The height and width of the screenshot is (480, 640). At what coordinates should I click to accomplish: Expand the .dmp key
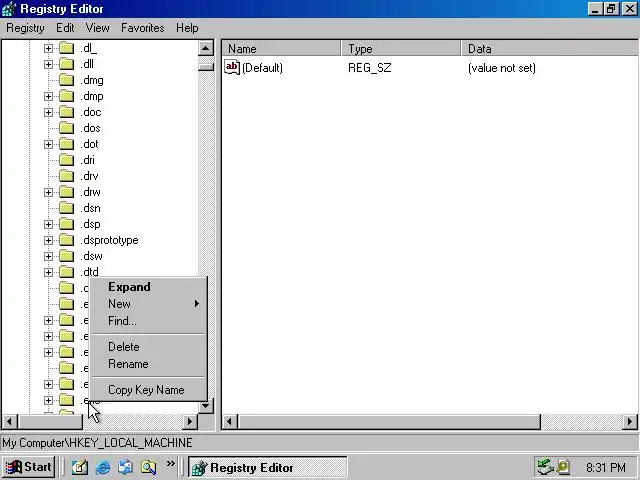[x=48, y=96]
